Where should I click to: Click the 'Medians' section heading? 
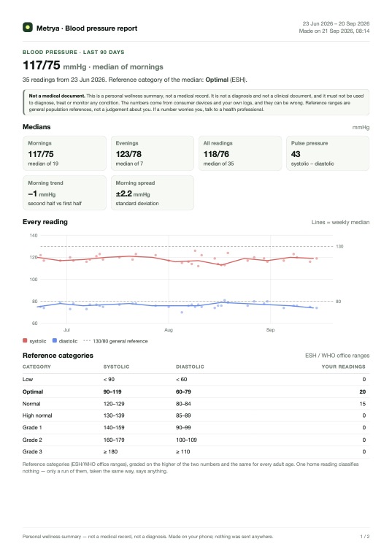point(36,127)
